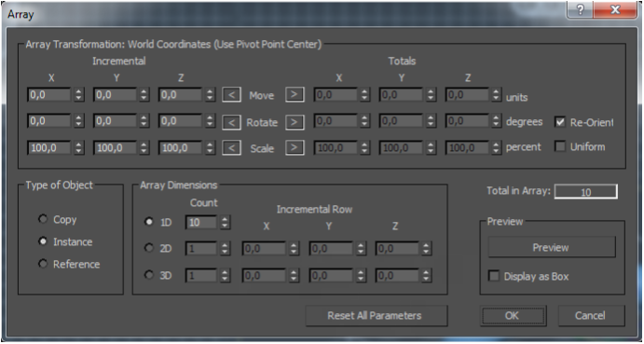The width and height of the screenshot is (644, 344).
Task: Click the spinner for Incremental Scale Z
Action: click(x=210, y=148)
